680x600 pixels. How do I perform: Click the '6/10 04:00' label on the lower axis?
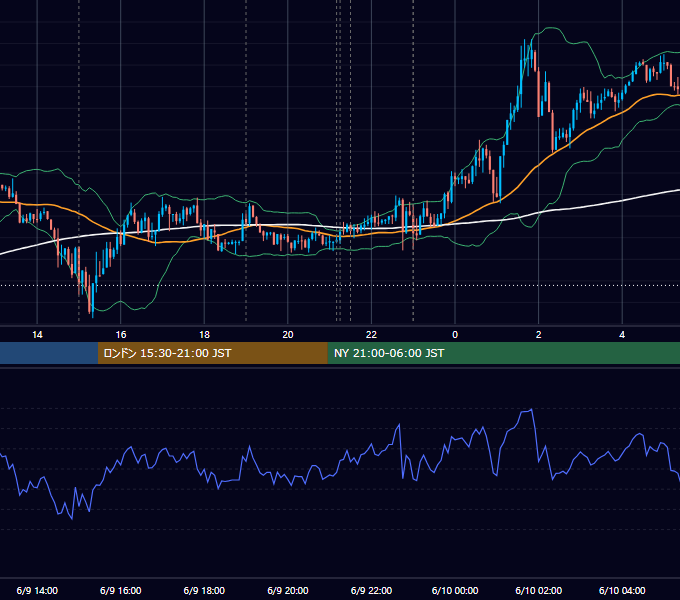[x=622, y=590]
